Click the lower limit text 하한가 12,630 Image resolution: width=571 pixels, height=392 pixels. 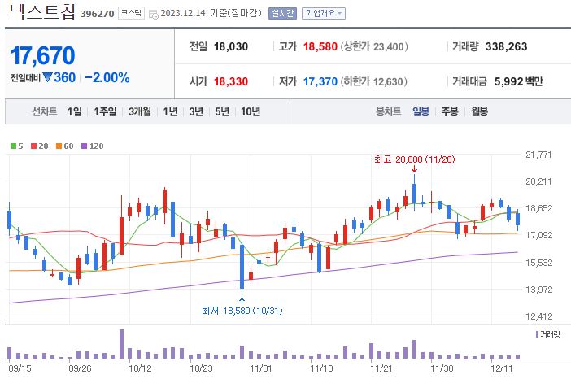(374, 81)
